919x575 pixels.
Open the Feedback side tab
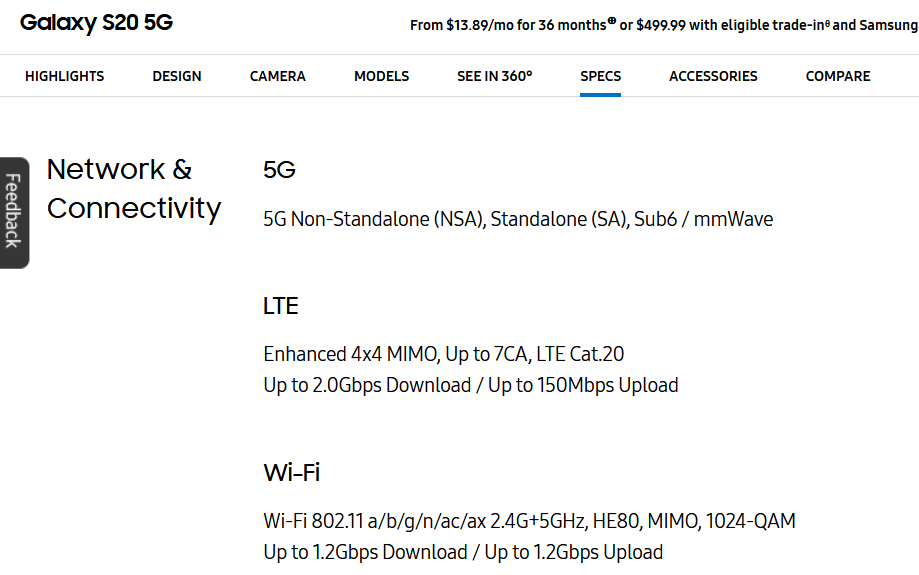pyautogui.click(x=13, y=211)
